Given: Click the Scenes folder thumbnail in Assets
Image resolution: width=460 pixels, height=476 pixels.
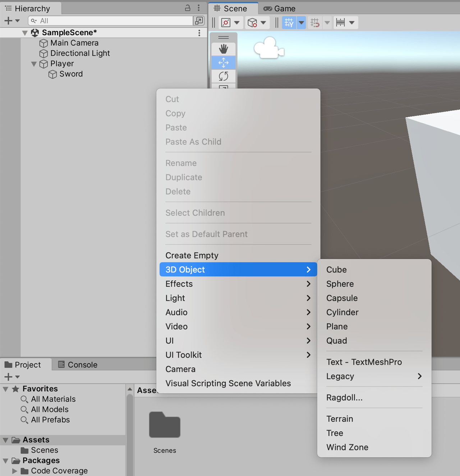Looking at the screenshot, I should click(x=164, y=425).
